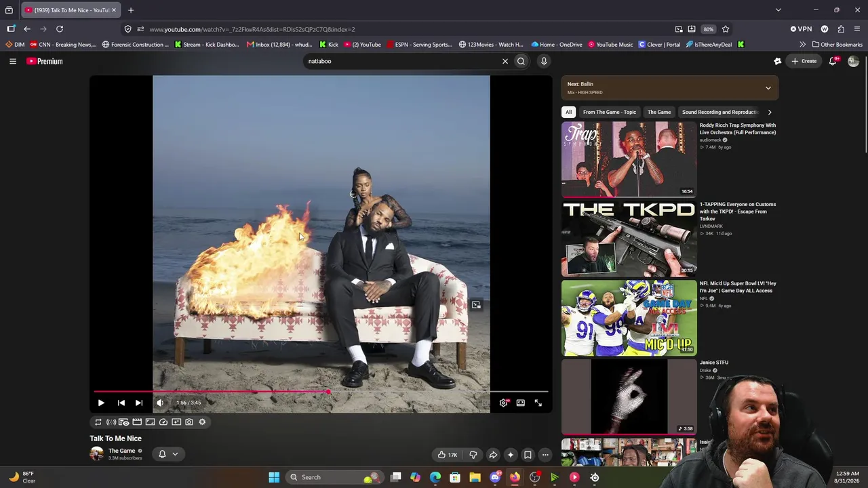This screenshot has width=868, height=488.
Task: Seek on the red video progress bar
Action: pyautogui.click(x=321, y=392)
